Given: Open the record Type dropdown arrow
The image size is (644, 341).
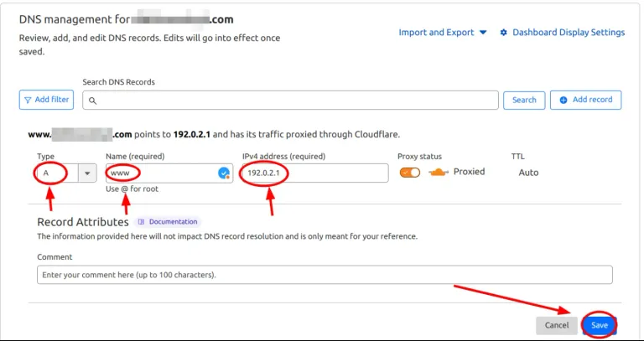Looking at the screenshot, I should pos(88,173).
